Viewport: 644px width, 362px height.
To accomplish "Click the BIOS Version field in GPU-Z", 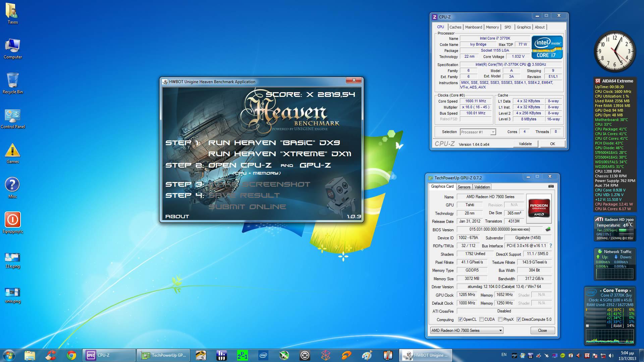I will (x=499, y=229).
